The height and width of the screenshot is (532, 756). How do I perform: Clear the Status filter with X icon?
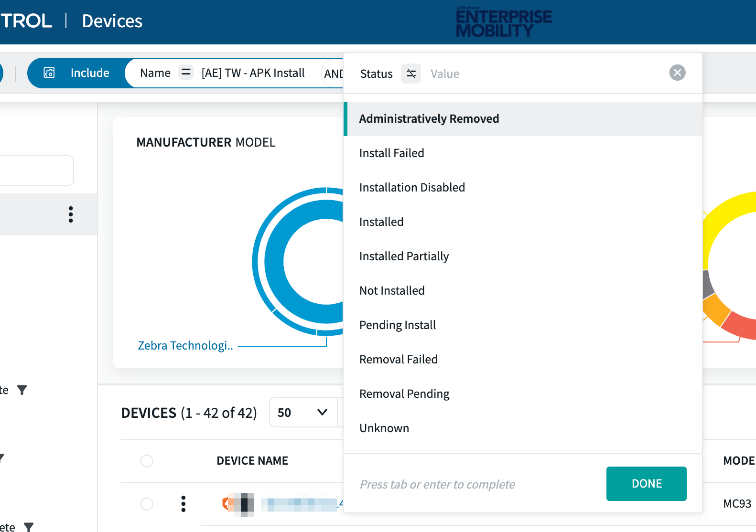tap(677, 73)
